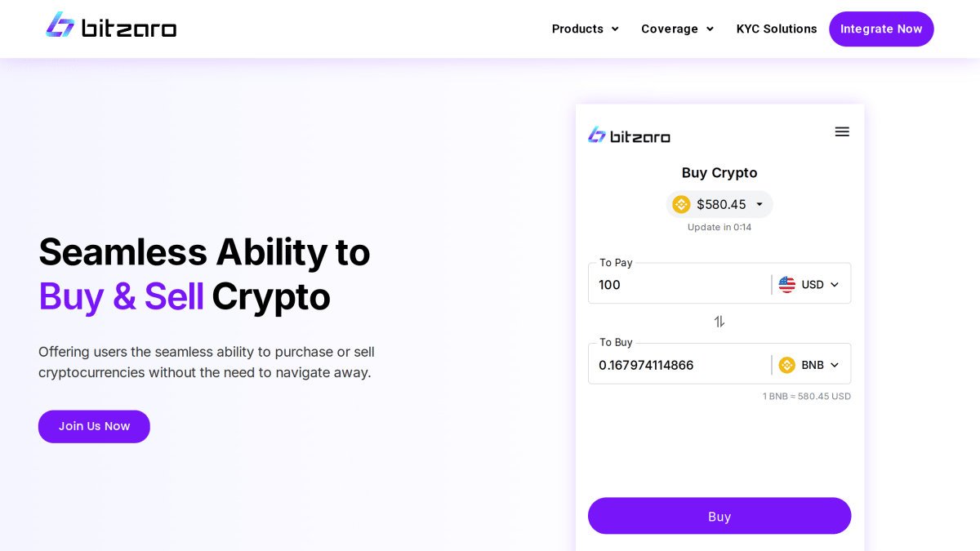Focus the To Pay amount field
The height and width of the screenshot is (551, 980).
(x=679, y=284)
